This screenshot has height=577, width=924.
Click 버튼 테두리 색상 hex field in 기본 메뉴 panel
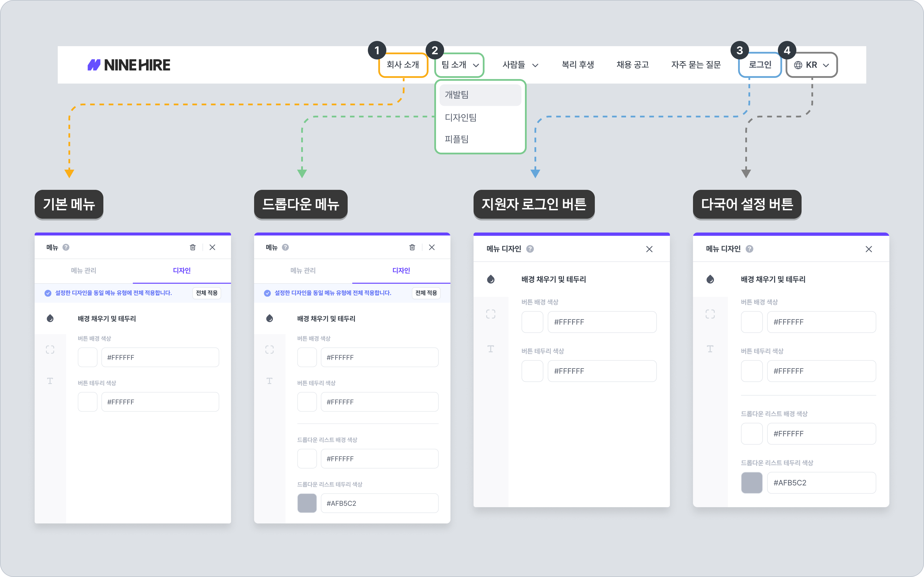tap(160, 402)
